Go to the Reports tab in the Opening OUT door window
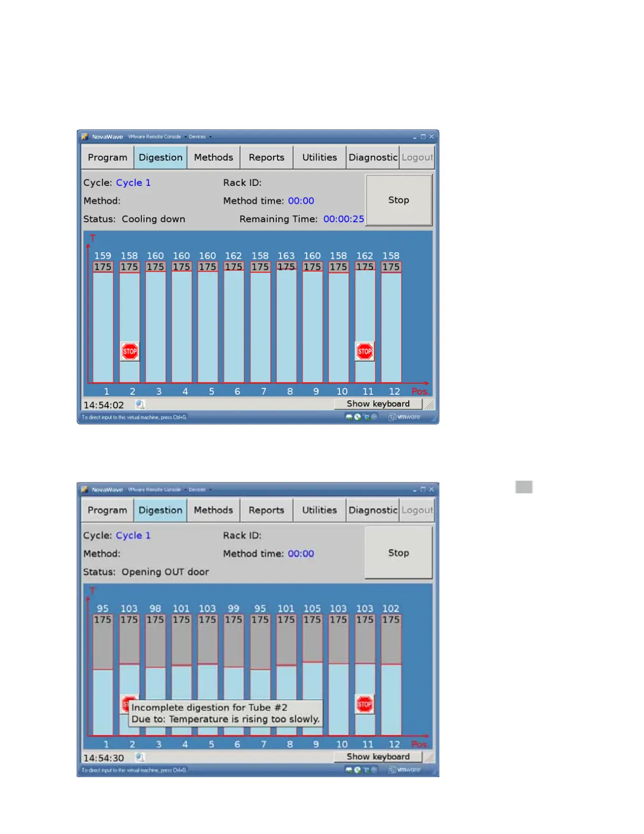The width and height of the screenshot is (644, 834). coord(267,510)
